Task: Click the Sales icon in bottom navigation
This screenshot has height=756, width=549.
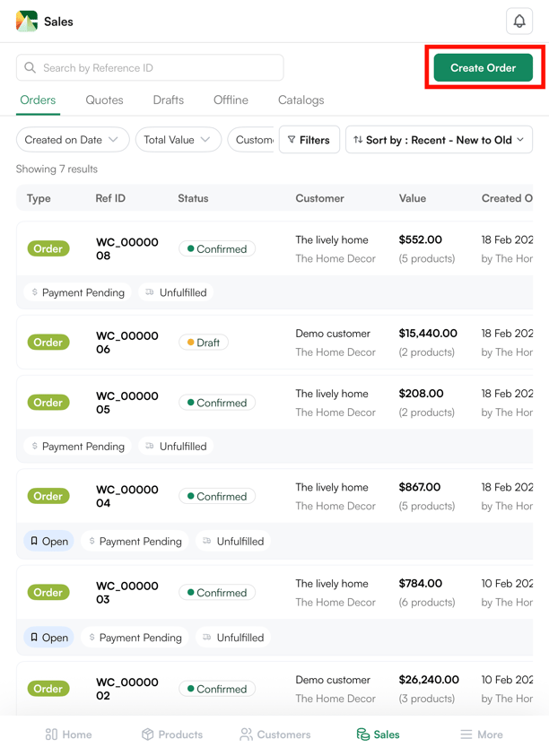Action: pyautogui.click(x=361, y=734)
